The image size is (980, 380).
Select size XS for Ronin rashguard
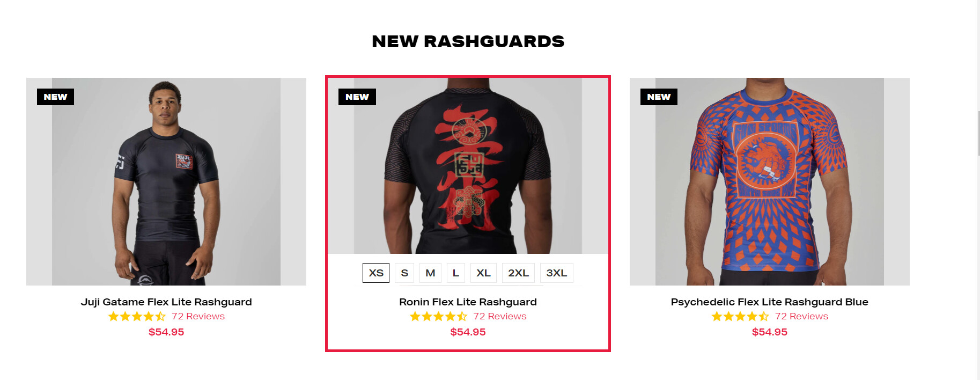click(376, 273)
